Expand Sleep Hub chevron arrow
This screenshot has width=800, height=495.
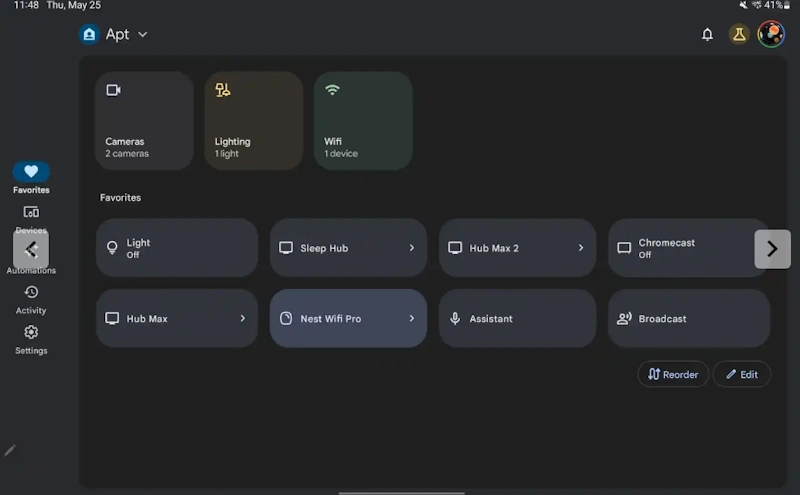(412, 248)
